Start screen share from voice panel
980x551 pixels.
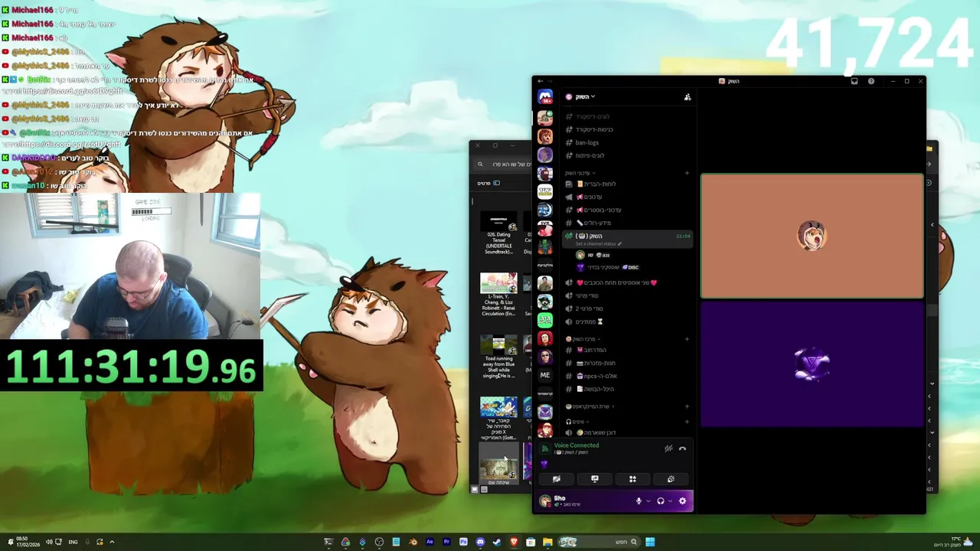point(594,479)
